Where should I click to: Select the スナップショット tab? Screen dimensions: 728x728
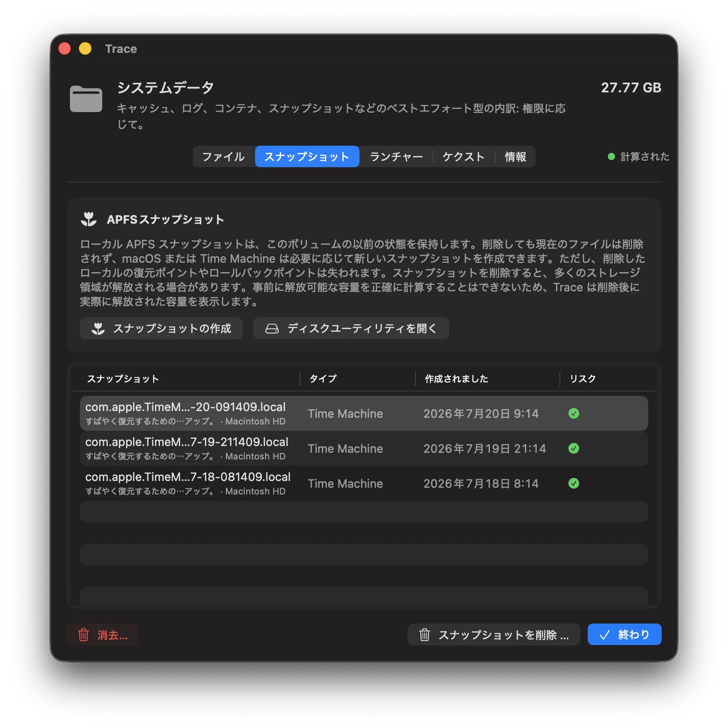point(307,156)
